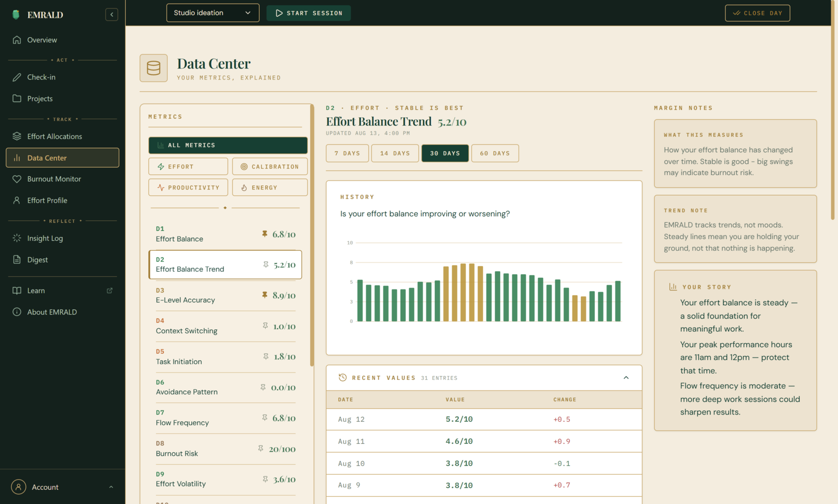Click the CHANGE column header
The width and height of the screenshot is (838, 504).
click(x=565, y=399)
